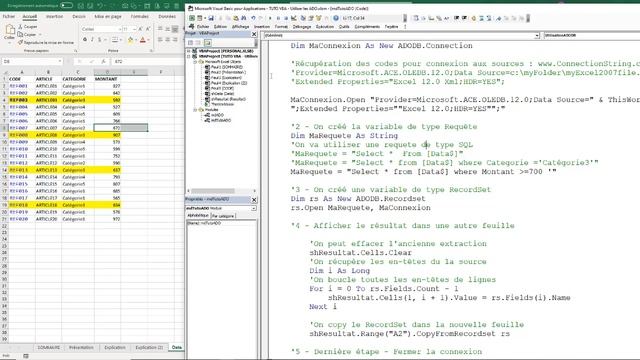Collapse the Modules folder in project tree
The image size is (640, 360).
point(195,110)
